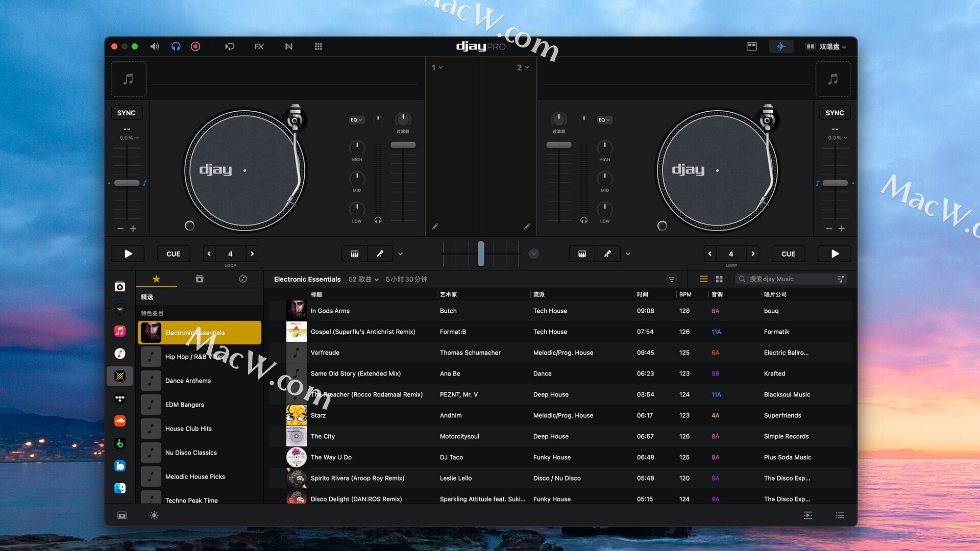Click the left deck tempo slider handle
Image resolution: width=980 pixels, height=551 pixels.
127,183
